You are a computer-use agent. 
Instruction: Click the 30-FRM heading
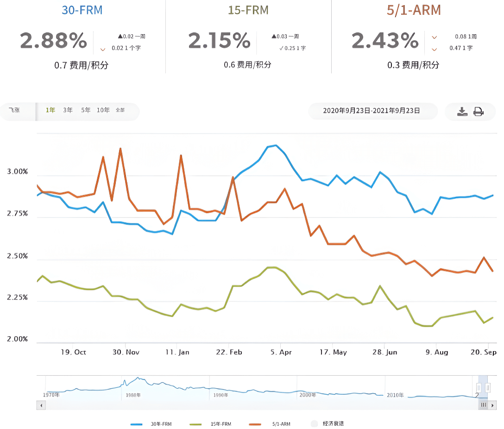(x=82, y=10)
